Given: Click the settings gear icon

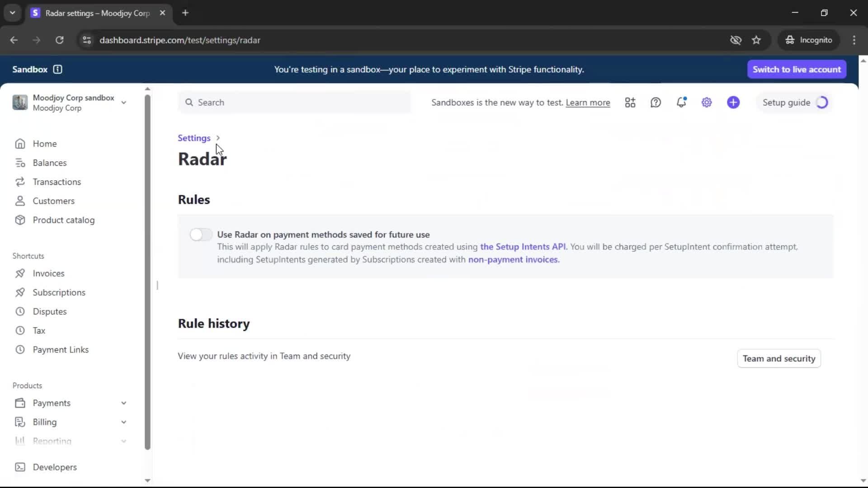Looking at the screenshot, I should [x=707, y=103].
